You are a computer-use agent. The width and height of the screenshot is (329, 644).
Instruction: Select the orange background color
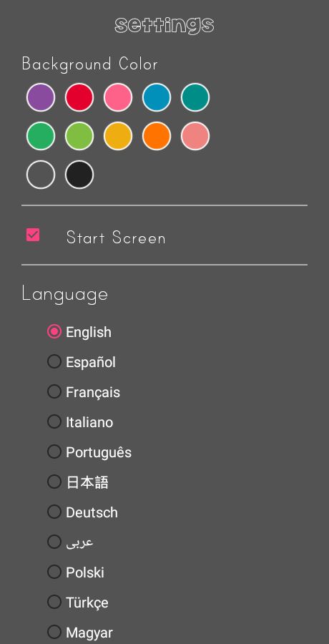tap(157, 136)
